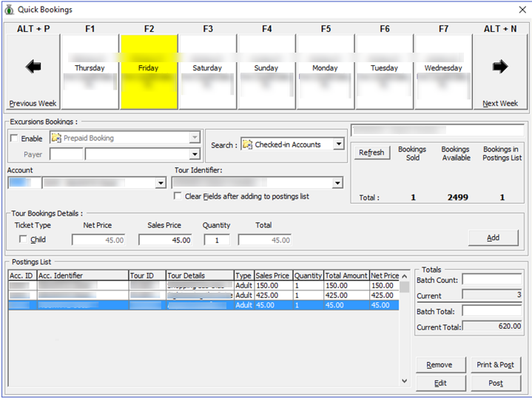532x400 pixels.
Task: Click the Add button
Action: (493, 238)
